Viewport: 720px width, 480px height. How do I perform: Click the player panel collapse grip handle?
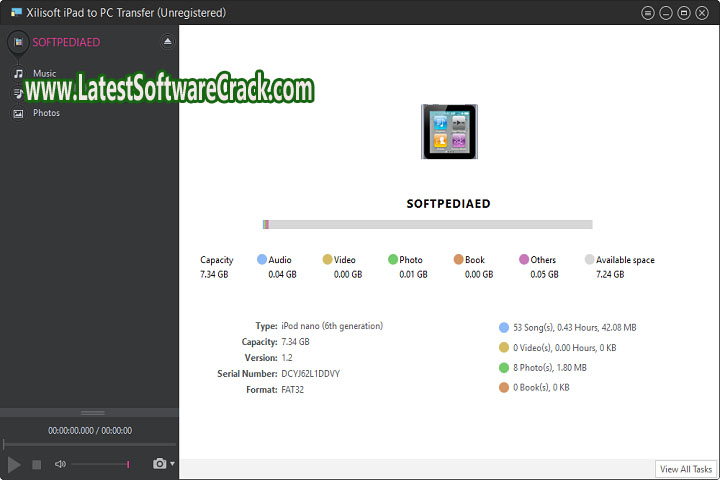(92, 412)
